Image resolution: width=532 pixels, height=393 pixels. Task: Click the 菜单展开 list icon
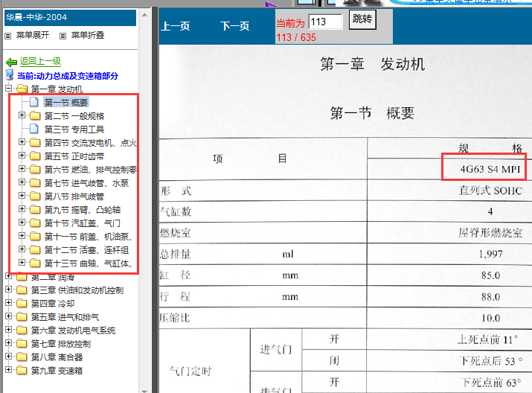[x=8, y=36]
